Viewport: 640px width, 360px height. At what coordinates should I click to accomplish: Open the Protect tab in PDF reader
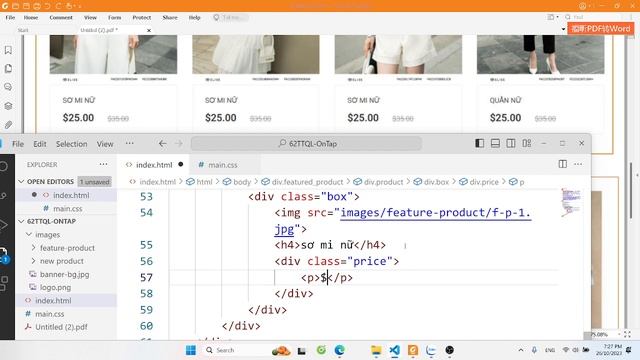tap(142, 18)
